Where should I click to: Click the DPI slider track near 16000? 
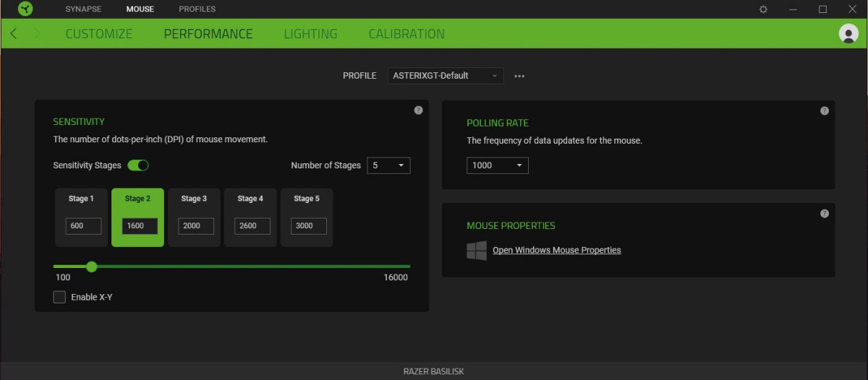point(405,267)
